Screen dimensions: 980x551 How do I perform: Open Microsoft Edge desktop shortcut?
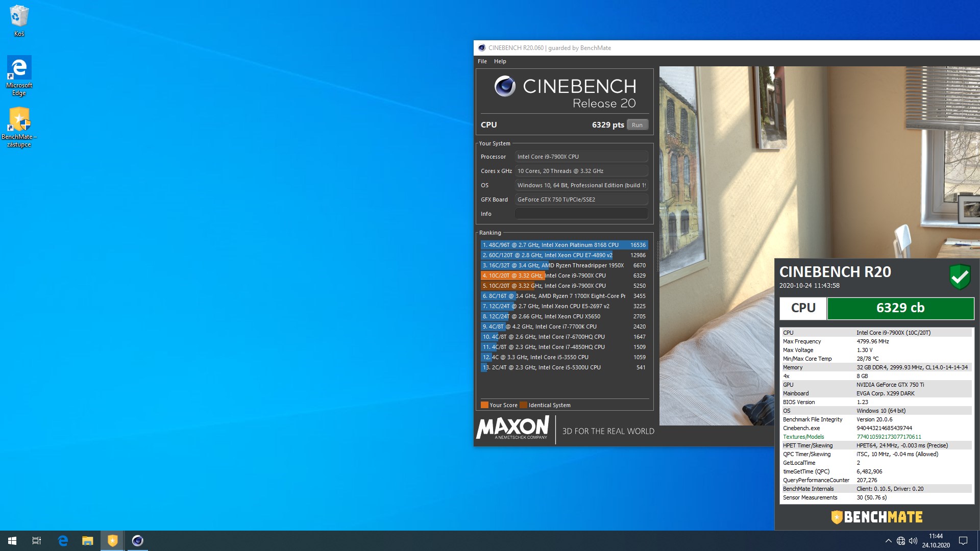coord(19,76)
